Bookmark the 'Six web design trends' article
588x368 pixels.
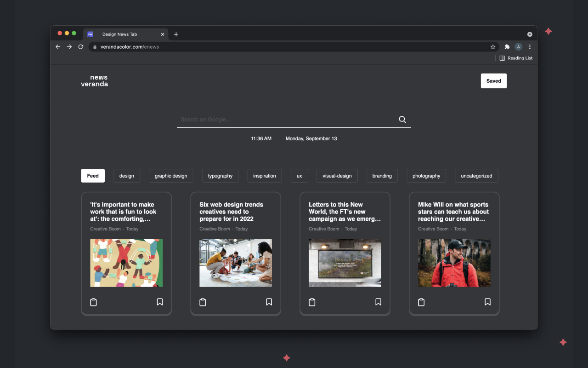point(269,302)
